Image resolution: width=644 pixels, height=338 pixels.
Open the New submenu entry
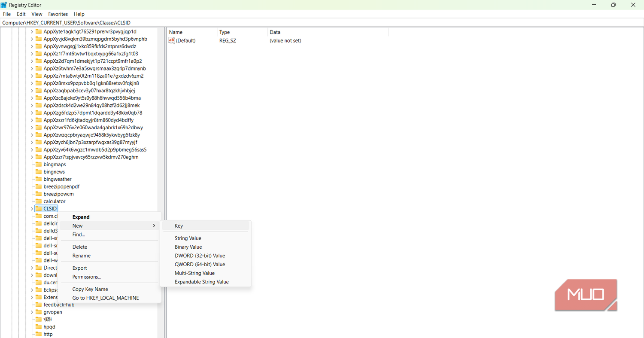pyautogui.click(x=109, y=226)
